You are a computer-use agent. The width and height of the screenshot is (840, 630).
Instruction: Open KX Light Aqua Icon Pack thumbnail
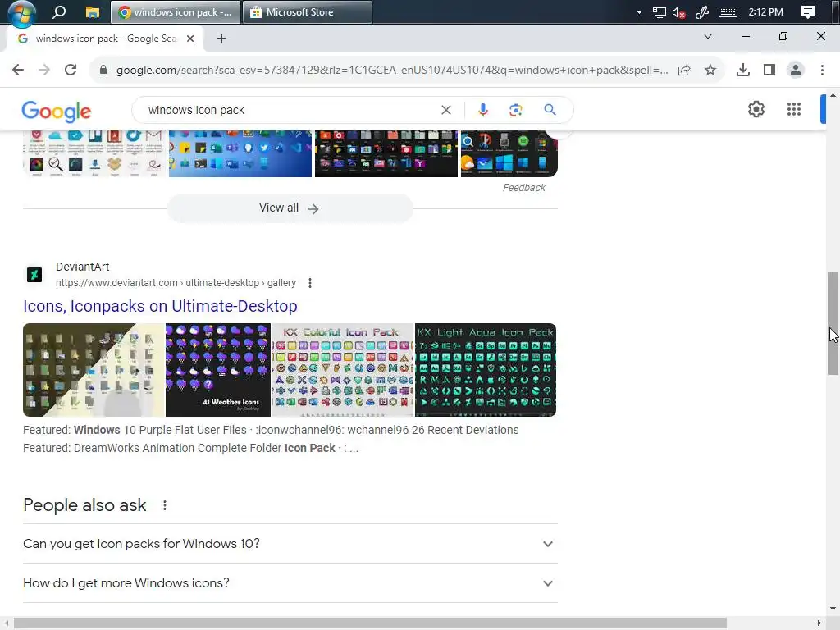pyautogui.click(x=486, y=370)
